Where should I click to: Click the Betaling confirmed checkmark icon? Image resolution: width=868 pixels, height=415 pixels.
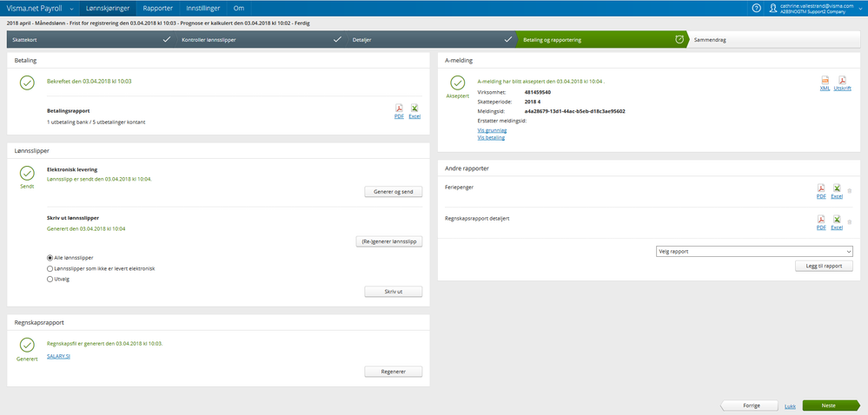pyautogui.click(x=27, y=83)
